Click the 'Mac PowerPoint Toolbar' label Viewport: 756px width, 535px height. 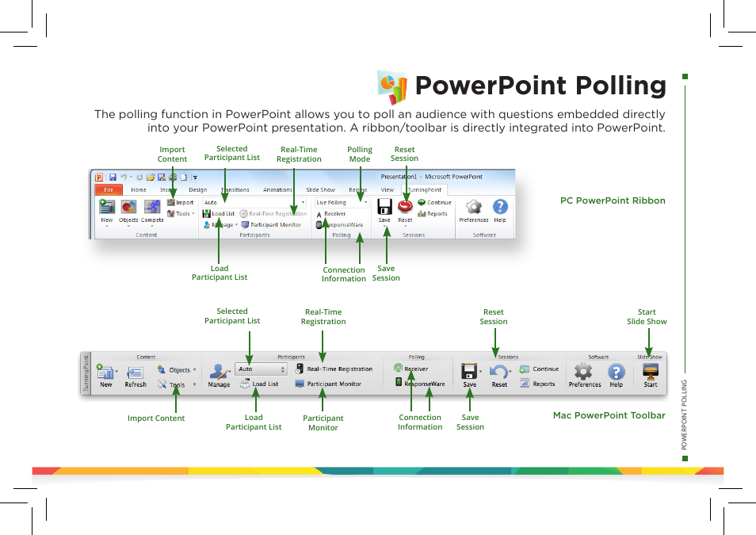point(609,415)
